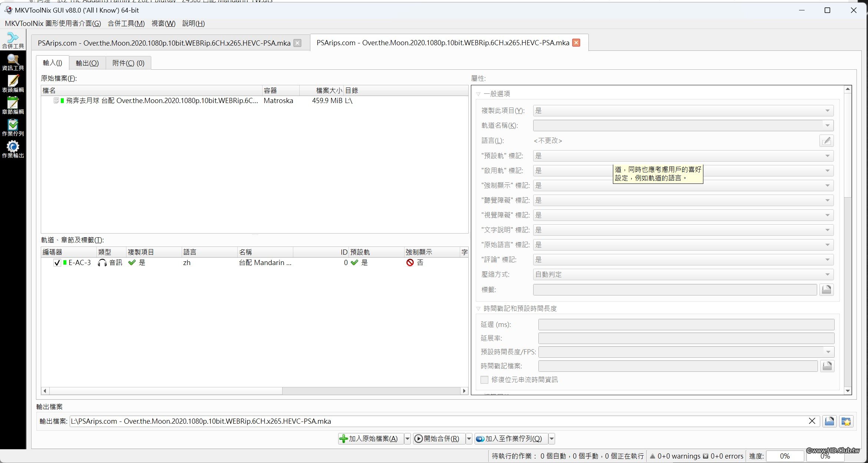Collapse the 一般選項 section
The height and width of the screenshot is (463, 868).
coord(478,94)
